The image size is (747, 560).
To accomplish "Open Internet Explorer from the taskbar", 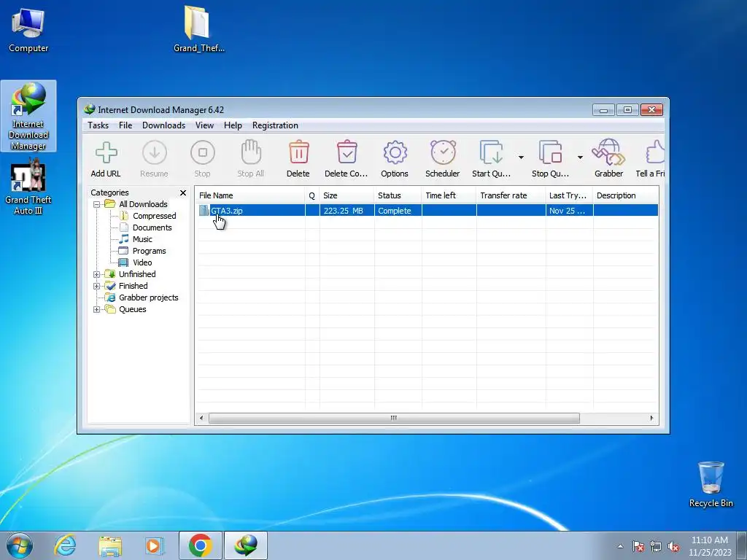I will [65, 545].
